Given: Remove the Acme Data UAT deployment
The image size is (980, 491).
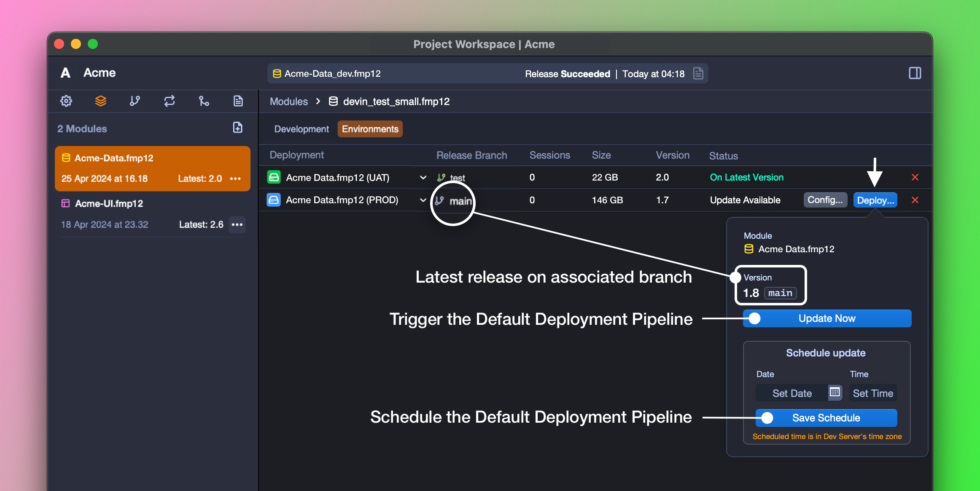Looking at the screenshot, I should click(915, 178).
